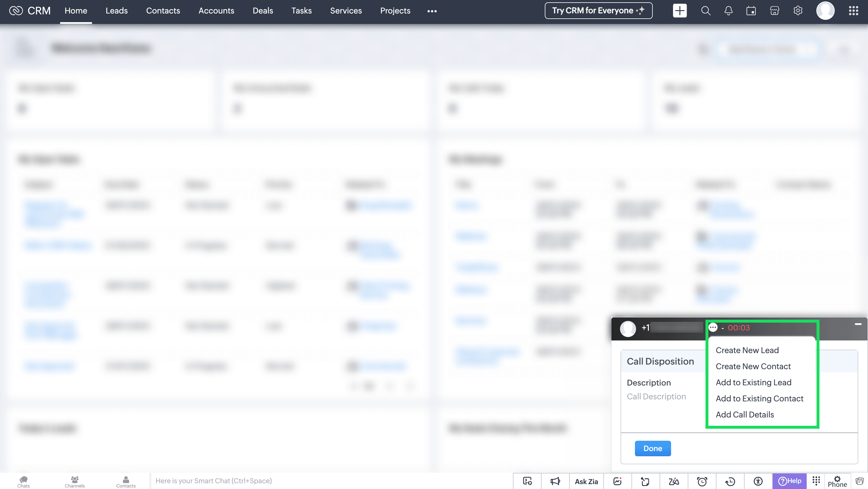Open the notifications bell
Viewport: 868px width, 489px height.
click(x=728, y=11)
